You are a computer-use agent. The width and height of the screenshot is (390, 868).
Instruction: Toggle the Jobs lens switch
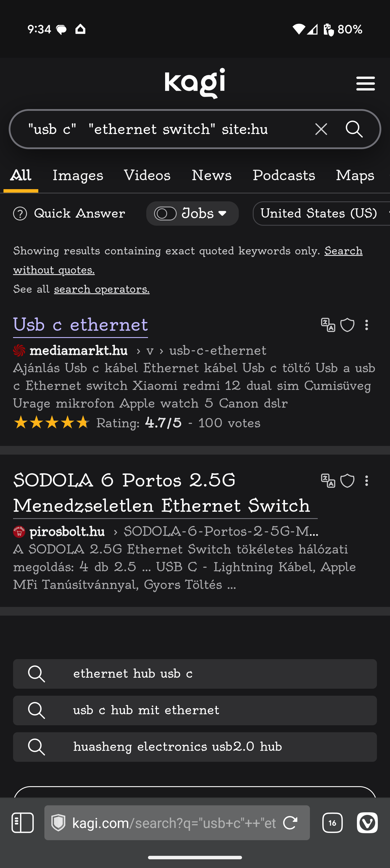(165, 213)
